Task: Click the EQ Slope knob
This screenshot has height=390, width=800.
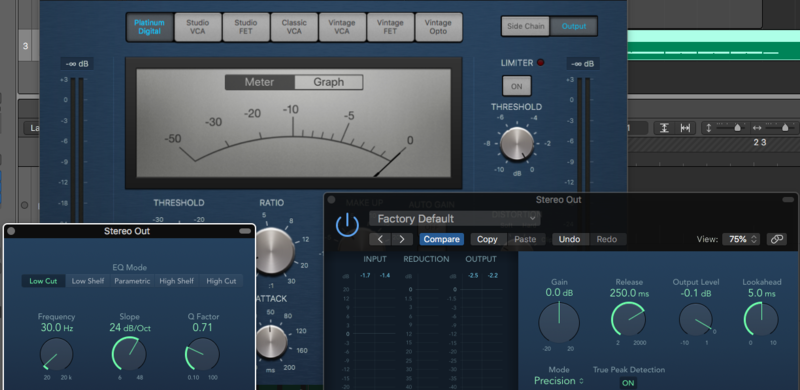Action: click(129, 353)
